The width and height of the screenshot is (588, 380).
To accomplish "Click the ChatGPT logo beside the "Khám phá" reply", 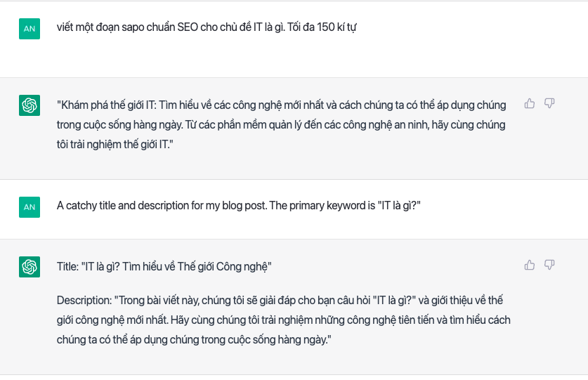I will point(30,106).
